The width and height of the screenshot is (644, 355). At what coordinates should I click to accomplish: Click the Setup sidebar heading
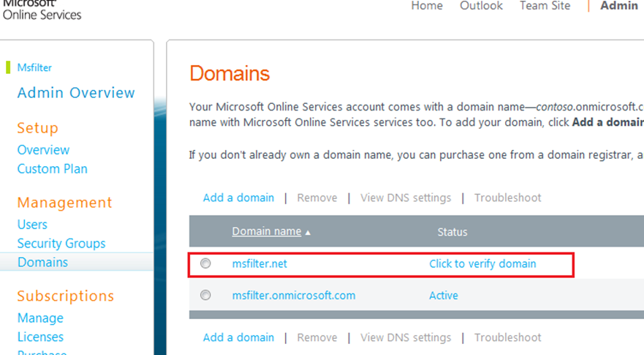pos(37,128)
